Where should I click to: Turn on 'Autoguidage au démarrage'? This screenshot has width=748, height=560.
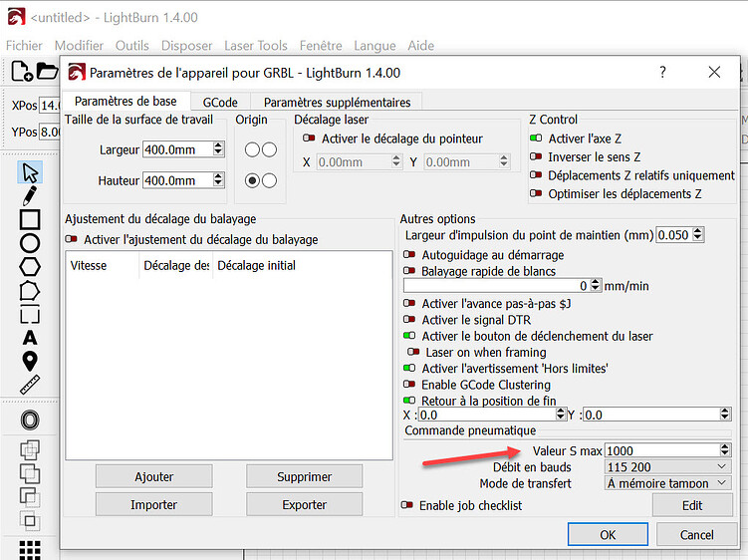tap(409, 255)
